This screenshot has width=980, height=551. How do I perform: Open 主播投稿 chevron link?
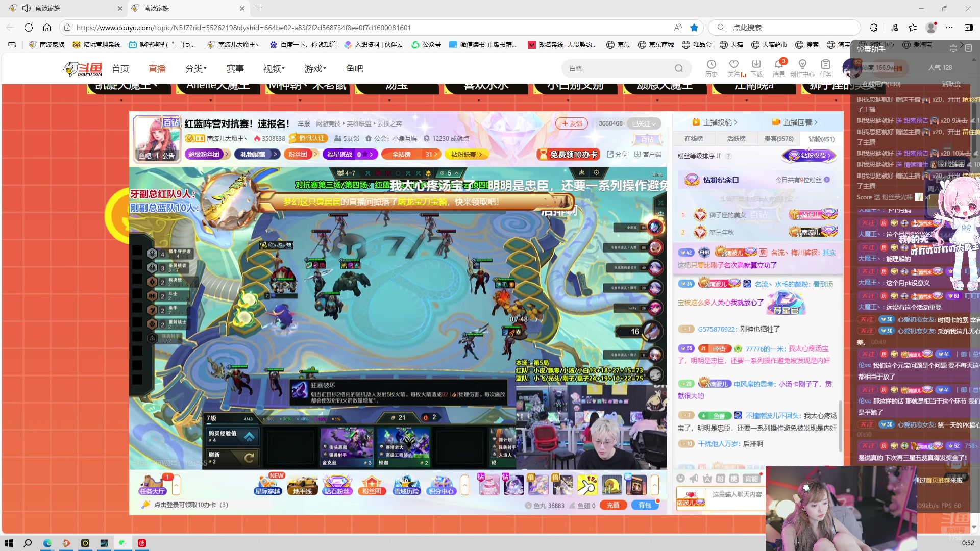point(715,122)
